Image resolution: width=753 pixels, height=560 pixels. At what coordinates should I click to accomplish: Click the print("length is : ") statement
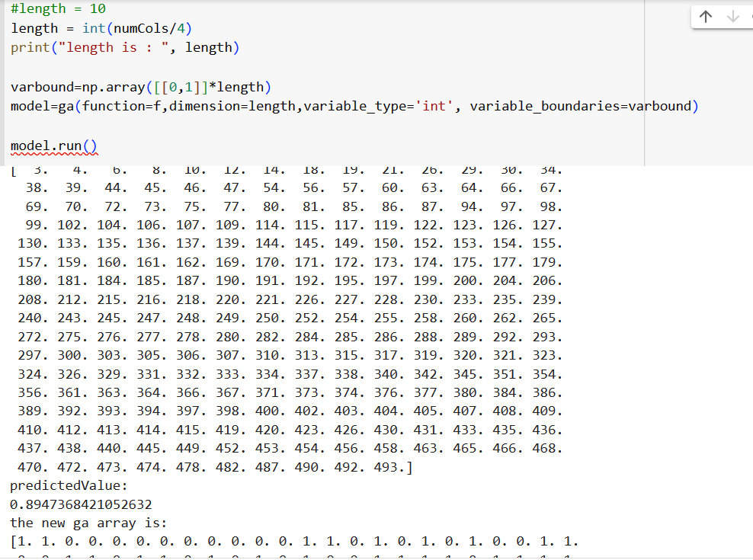coord(124,47)
